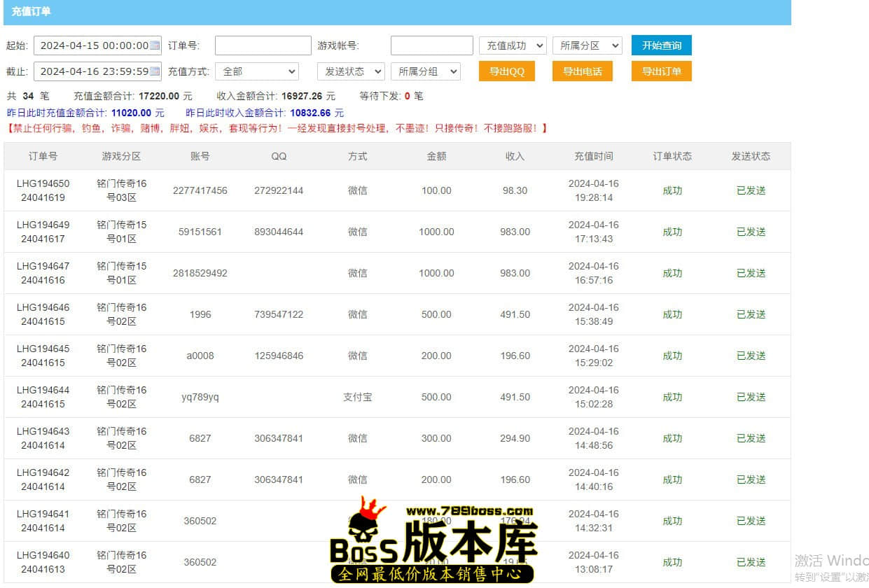Click the 导出电话 button

[x=583, y=71]
